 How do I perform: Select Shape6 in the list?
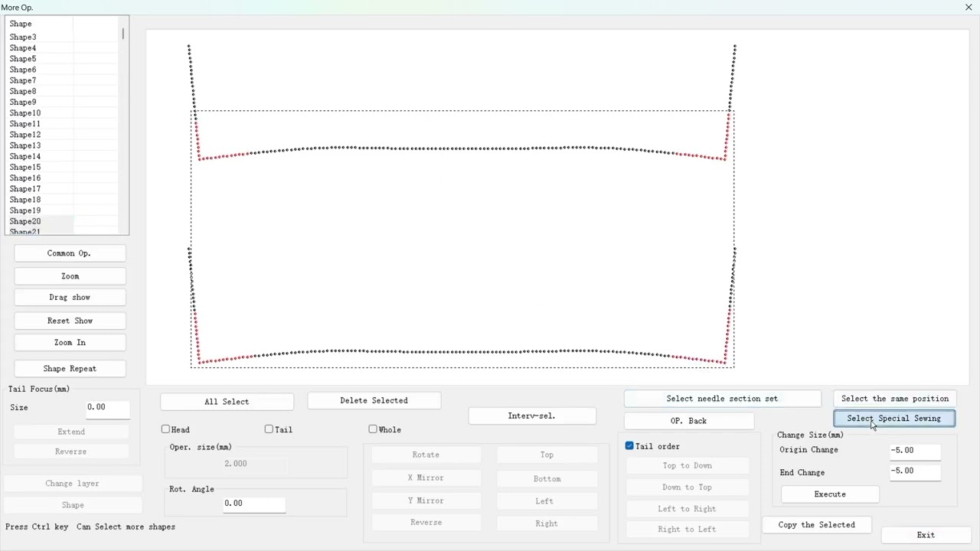click(23, 70)
